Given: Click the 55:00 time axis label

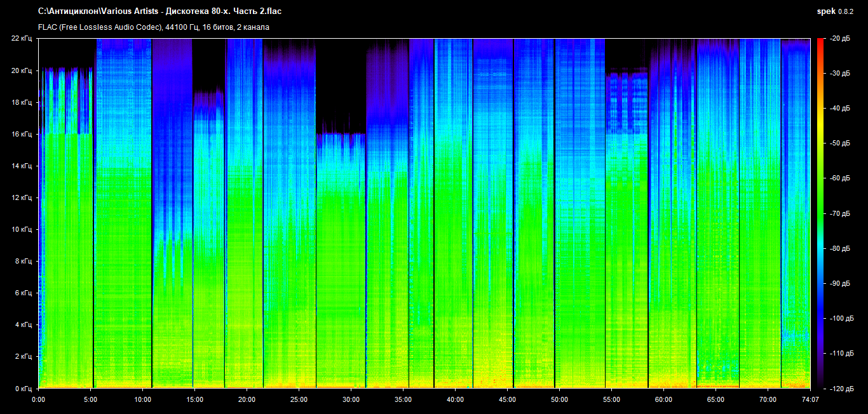Looking at the screenshot, I should pos(611,400).
